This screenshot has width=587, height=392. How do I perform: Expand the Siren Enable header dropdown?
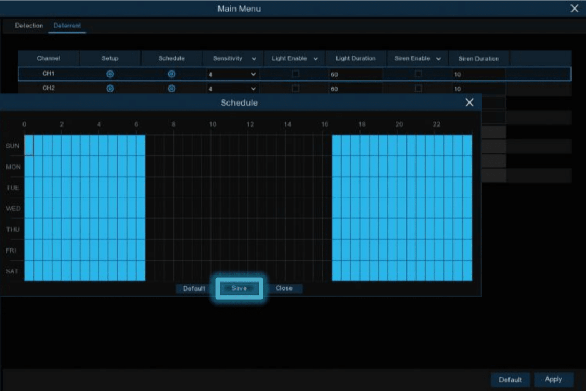(x=439, y=59)
